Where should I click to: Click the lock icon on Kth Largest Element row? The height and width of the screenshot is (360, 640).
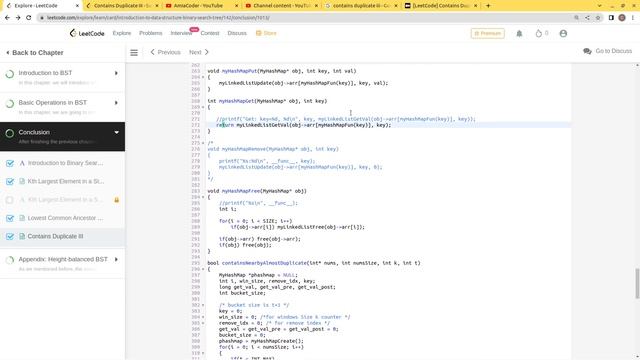tap(116, 200)
